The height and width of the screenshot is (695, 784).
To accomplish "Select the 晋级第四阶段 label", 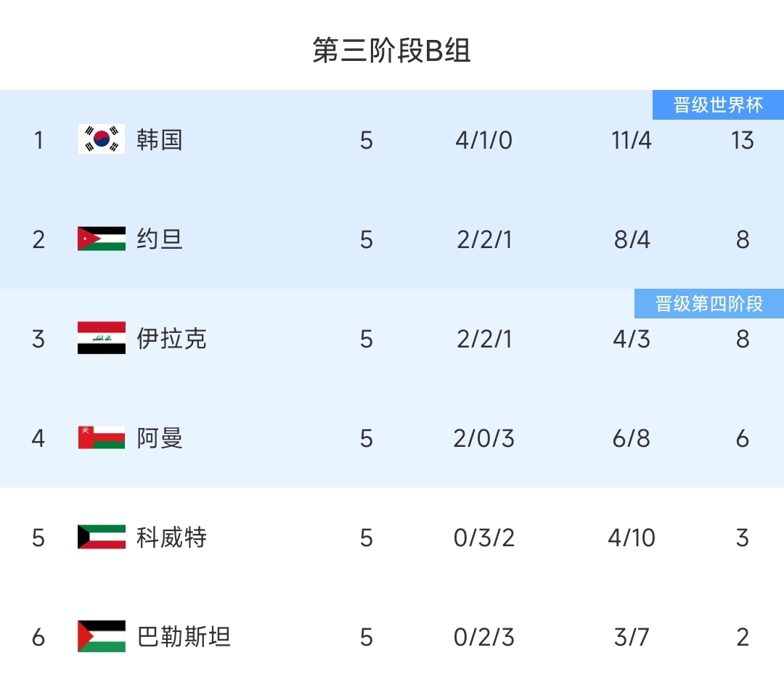I will click(709, 303).
